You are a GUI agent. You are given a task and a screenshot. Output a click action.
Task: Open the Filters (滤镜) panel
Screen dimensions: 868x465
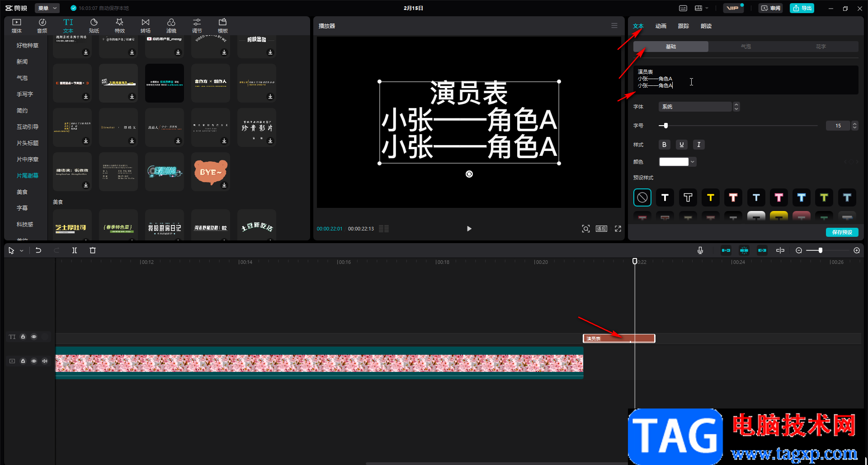pyautogui.click(x=171, y=26)
